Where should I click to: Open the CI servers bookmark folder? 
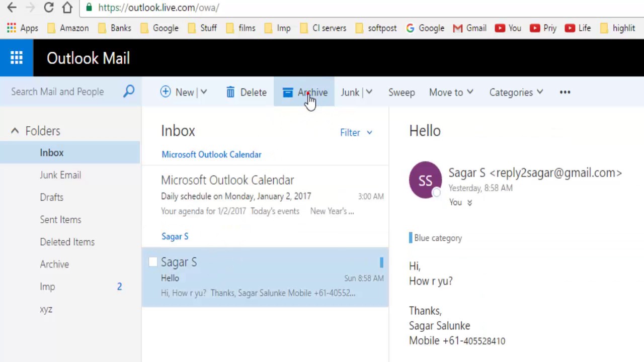click(x=323, y=28)
